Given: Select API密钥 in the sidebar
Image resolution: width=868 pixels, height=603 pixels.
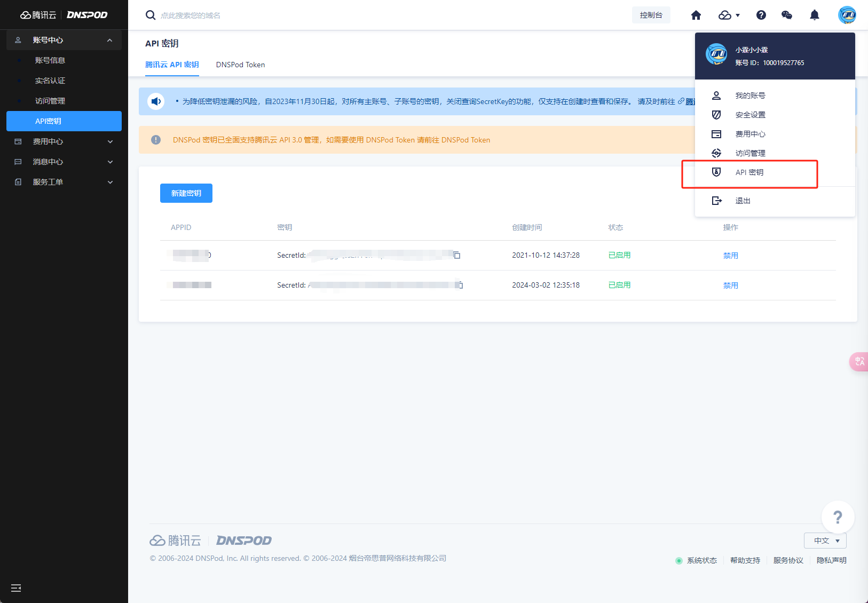Looking at the screenshot, I should pyautogui.click(x=64, y=121).
